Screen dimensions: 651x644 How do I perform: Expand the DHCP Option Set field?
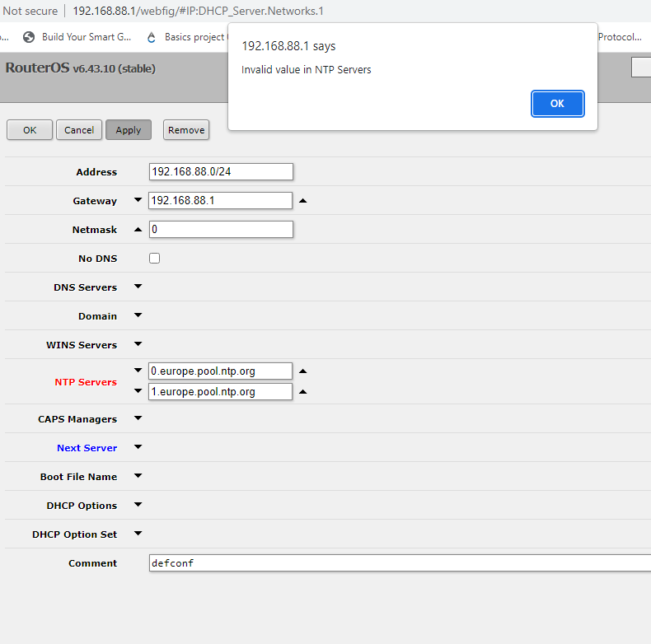[138, 534]
